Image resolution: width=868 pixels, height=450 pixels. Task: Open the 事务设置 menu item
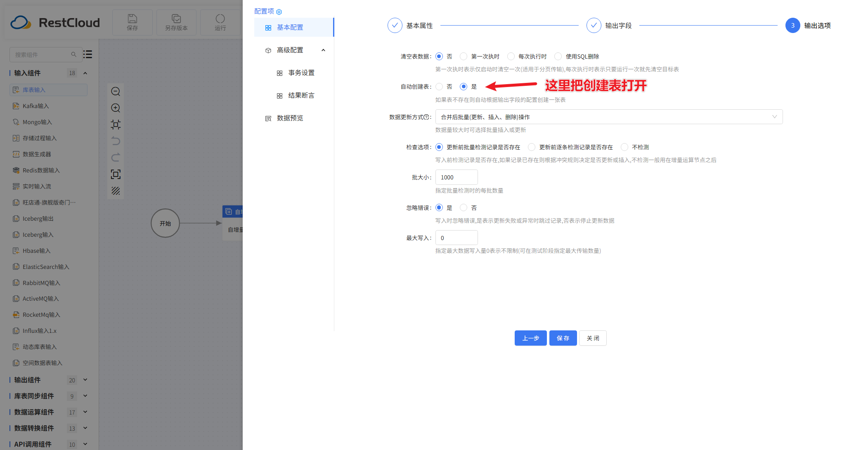coord(301,73)
